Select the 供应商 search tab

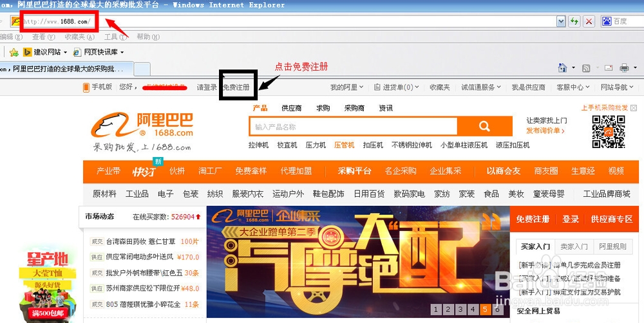click(x=292, y=108)
